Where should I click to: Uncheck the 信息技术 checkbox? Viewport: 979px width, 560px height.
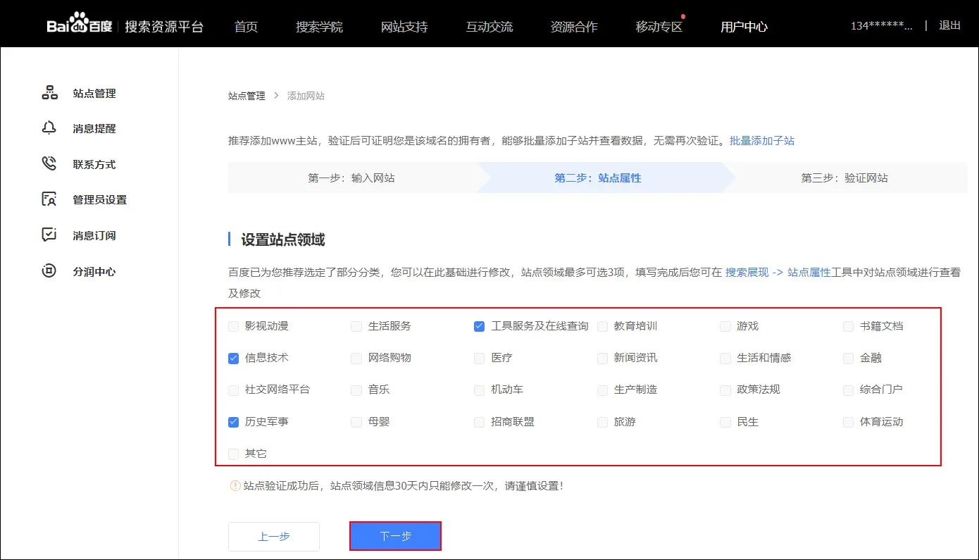[x=234, y=358]
